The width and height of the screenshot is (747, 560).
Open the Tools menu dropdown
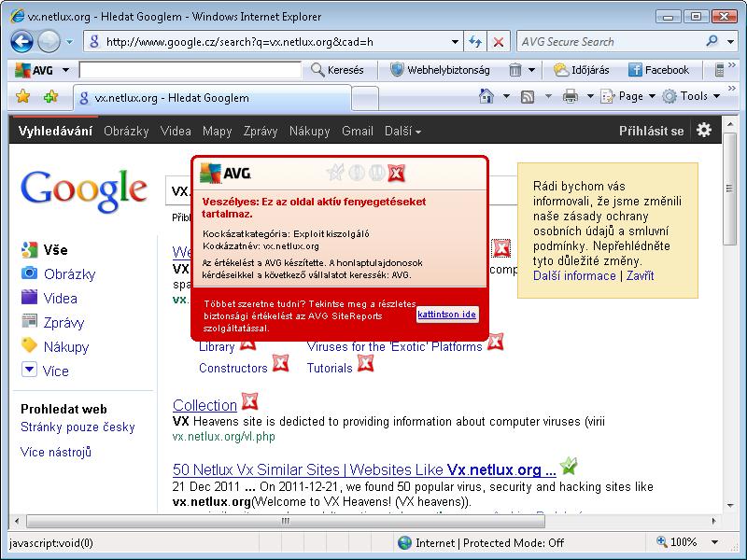click(691, 97)
